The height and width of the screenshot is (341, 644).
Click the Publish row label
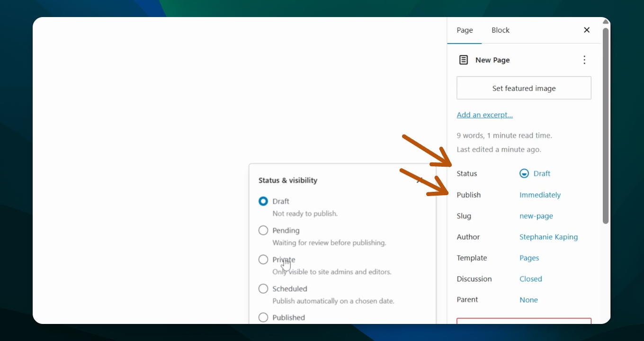click(469, 195)
